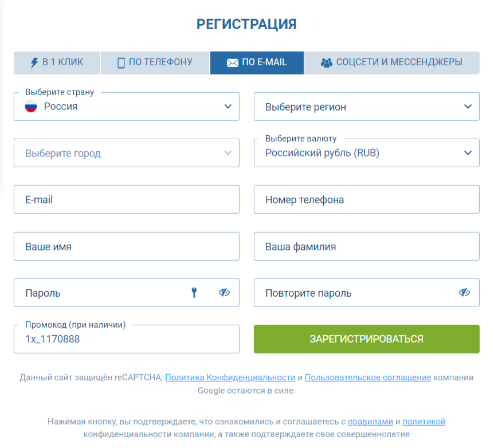Click the key icon in password field
Viewport: 494px width, 448px height.
(194, 293)
